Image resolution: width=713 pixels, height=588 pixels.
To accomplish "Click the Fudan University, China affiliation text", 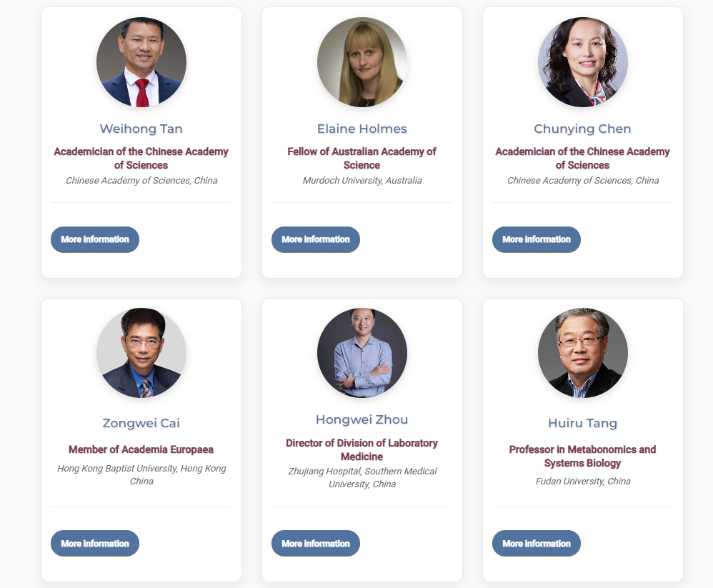I will (583, 482).
